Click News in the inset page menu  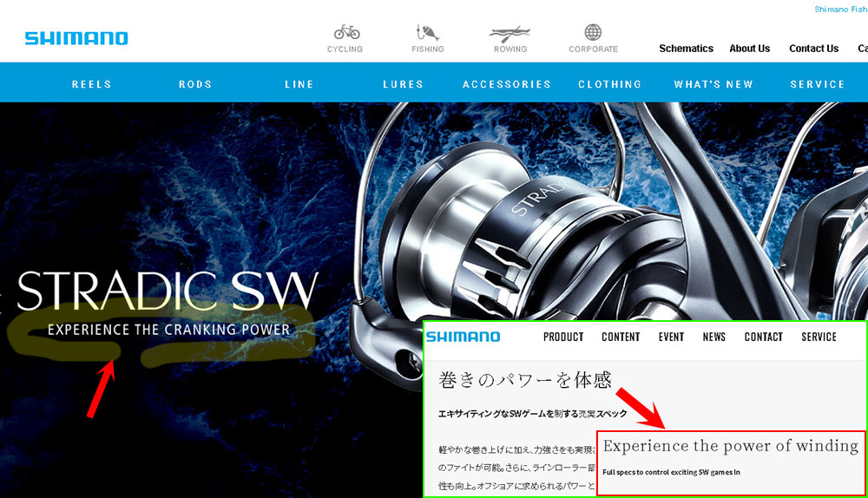[713, 337]
